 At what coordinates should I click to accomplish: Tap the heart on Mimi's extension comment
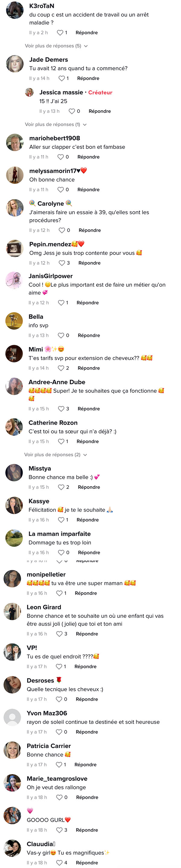pyautogui.click(x=61, y=368)
